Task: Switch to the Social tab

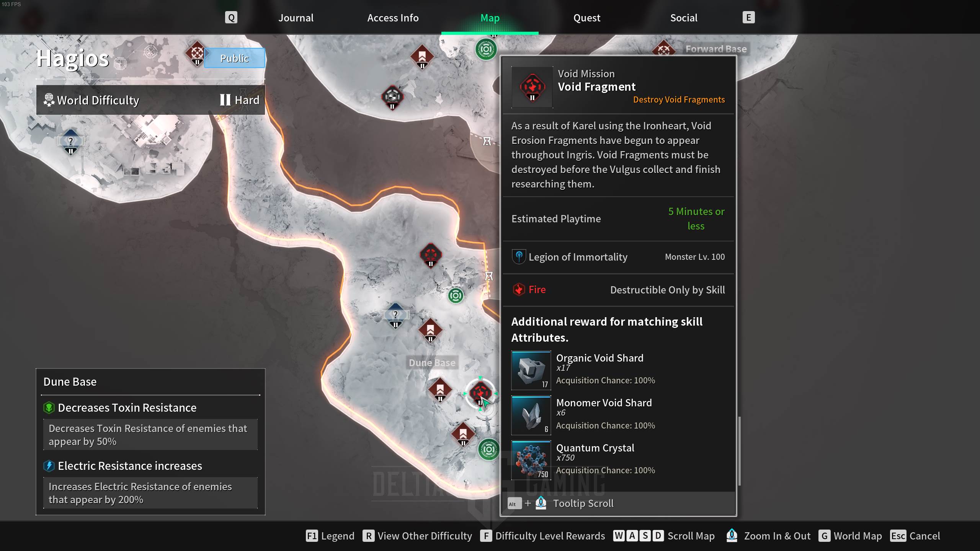Action: tap(684, 18)
